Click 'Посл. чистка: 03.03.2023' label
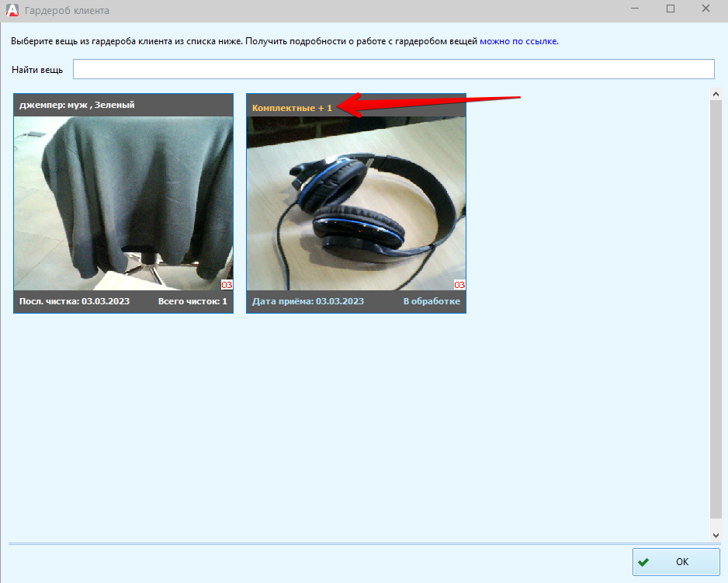The image size is (728, 583). (x=75, y=301)
